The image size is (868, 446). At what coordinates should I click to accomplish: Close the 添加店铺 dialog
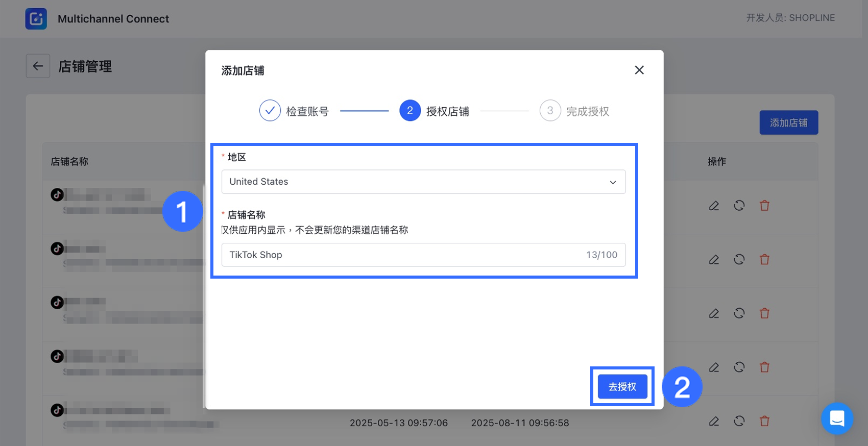click(x=639, y=70)
